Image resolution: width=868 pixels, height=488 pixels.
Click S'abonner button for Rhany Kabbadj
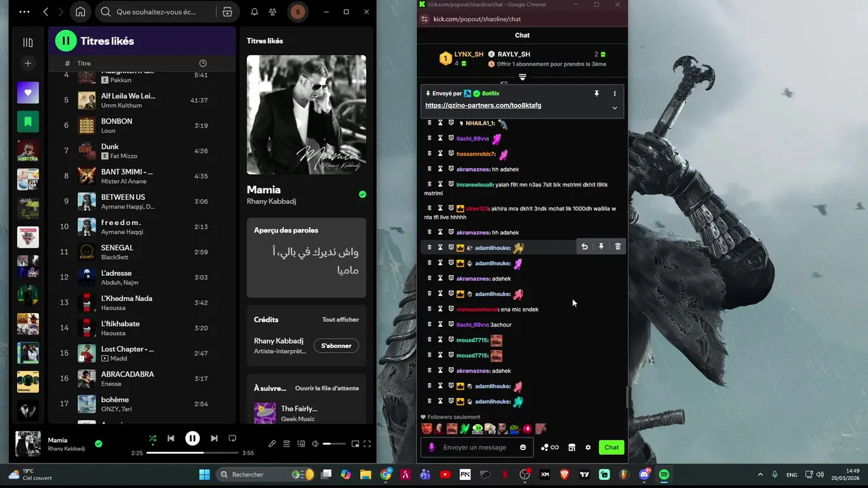tap(336, 346)
